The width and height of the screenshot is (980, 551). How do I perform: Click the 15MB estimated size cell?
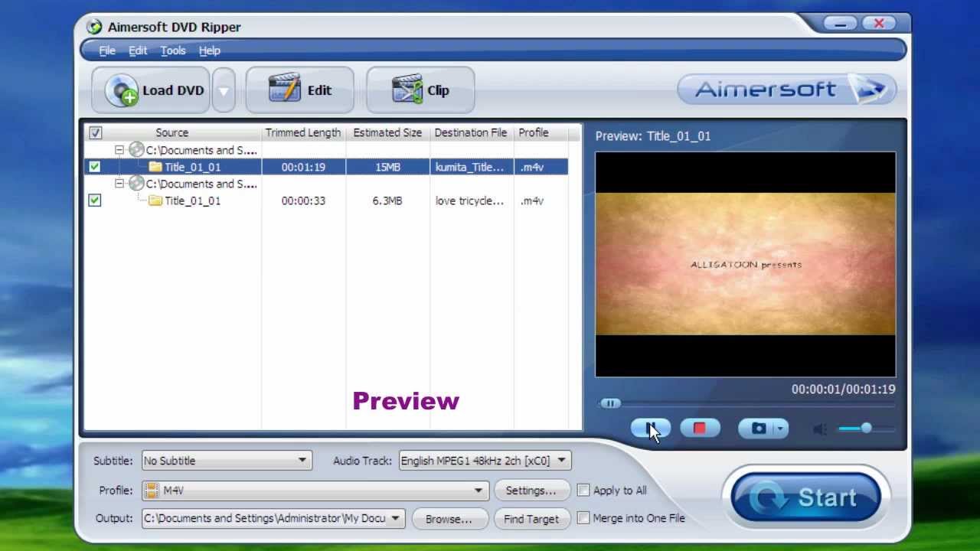coord(387,167)
